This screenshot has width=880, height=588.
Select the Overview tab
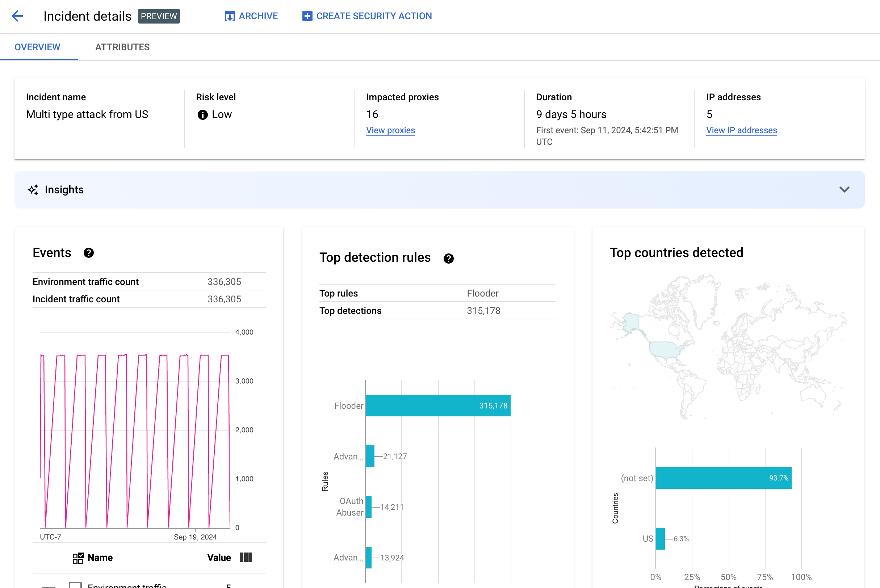coord(37,47)
